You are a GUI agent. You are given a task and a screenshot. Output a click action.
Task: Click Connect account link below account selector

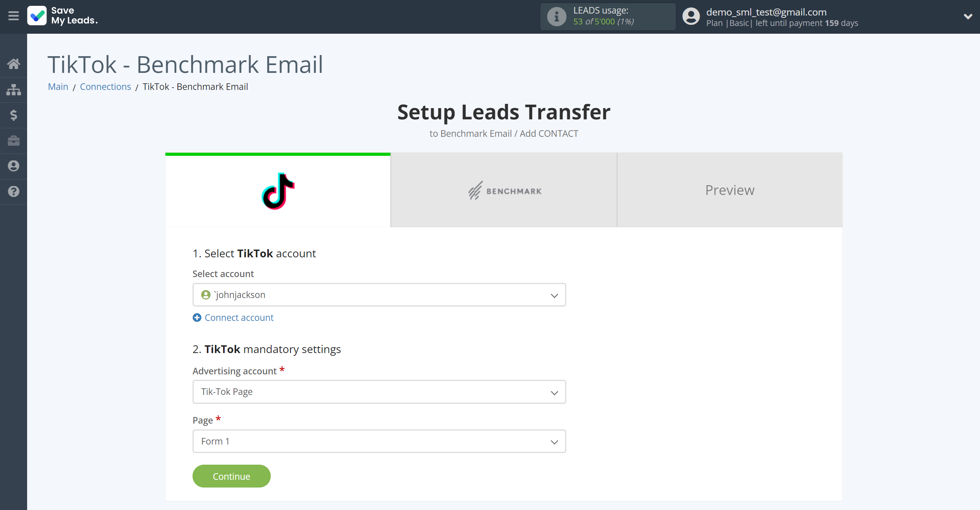pyautogui.click(x=233, y=317)
